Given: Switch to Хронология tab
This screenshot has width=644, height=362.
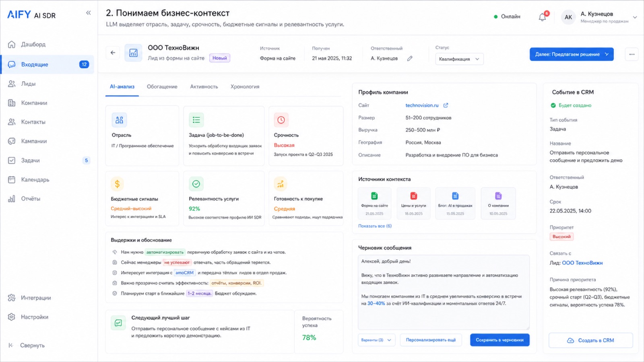Looking at the screenshot, I should coord(245,86).
